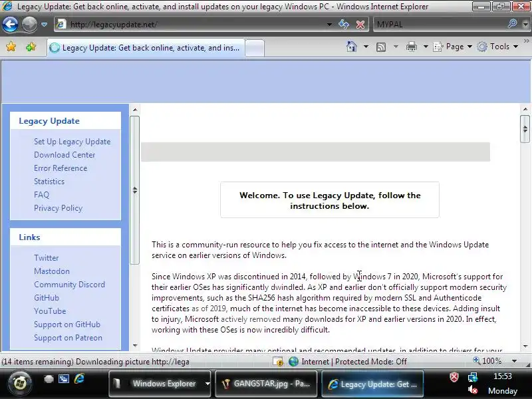Open the FAQ link
The width and height of the screenshot is (532, 399).
click(x=41, y=195)
